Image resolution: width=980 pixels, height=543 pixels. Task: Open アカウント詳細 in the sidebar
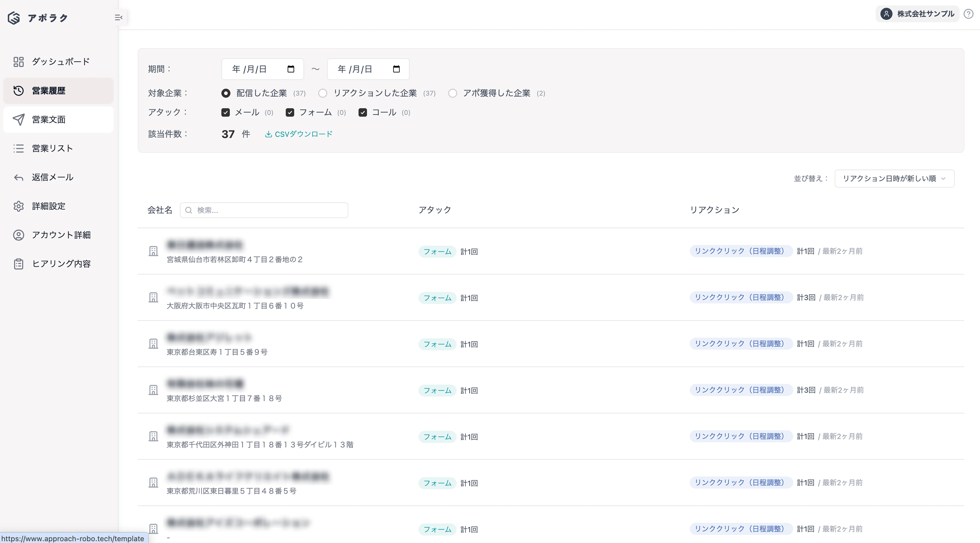[x=58, y=235]
